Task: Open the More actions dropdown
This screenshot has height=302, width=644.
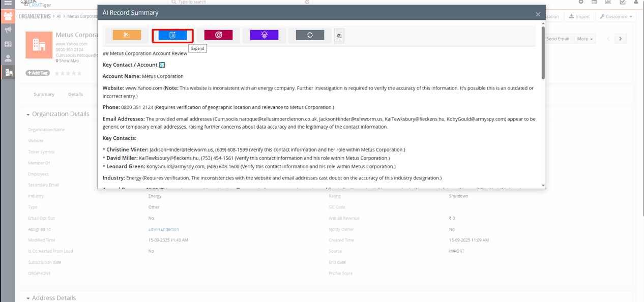Action: (x=585, y=39)
